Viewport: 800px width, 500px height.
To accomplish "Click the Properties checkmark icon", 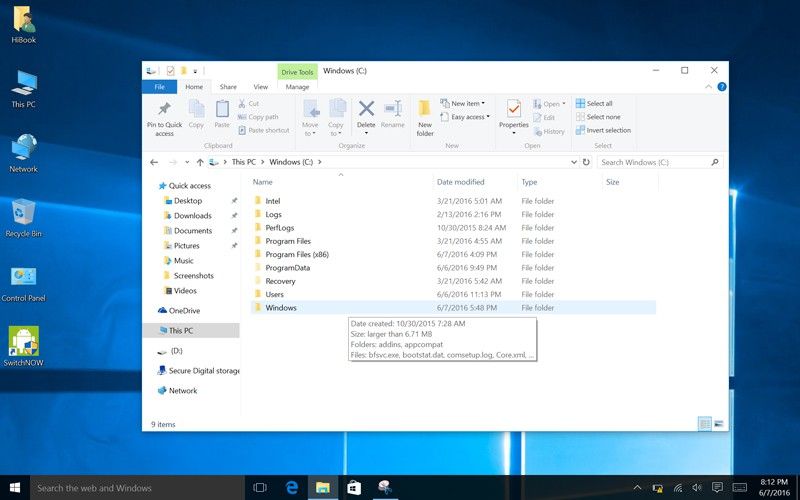I will click(x=514, y=109).
